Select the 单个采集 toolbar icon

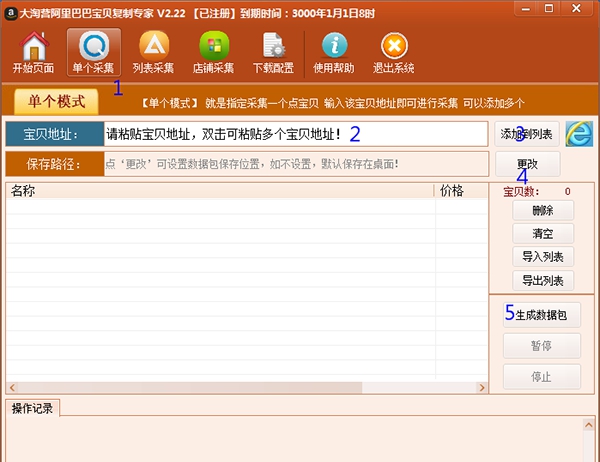tap(95, 52)
